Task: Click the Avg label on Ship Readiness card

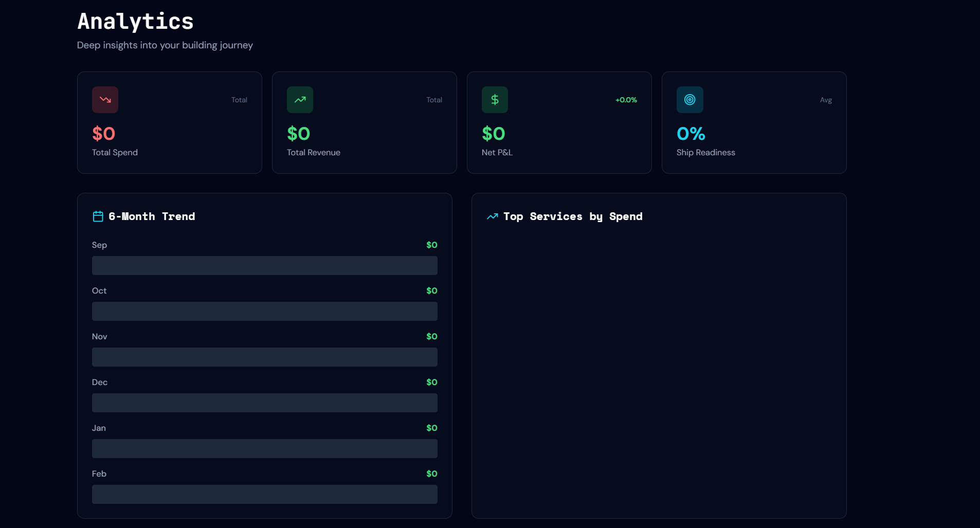Action: pyautogui.click(x=825, y=100)
